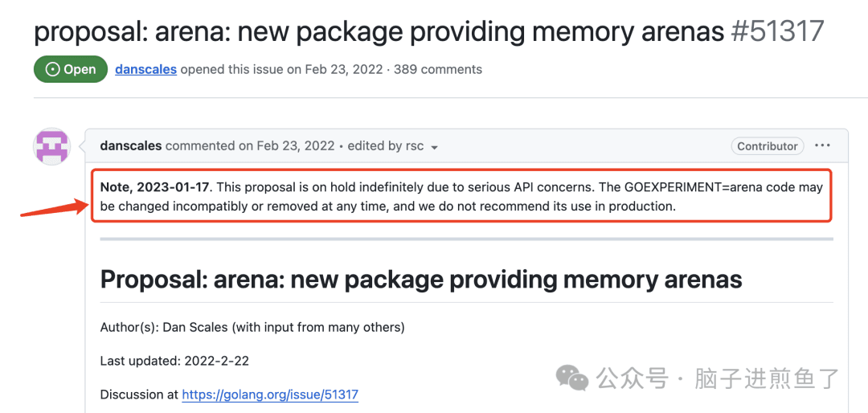Click the red-outlined Note 2023-01-17 box
Viewport: 868px width, 413px height.
pos(461,197)
